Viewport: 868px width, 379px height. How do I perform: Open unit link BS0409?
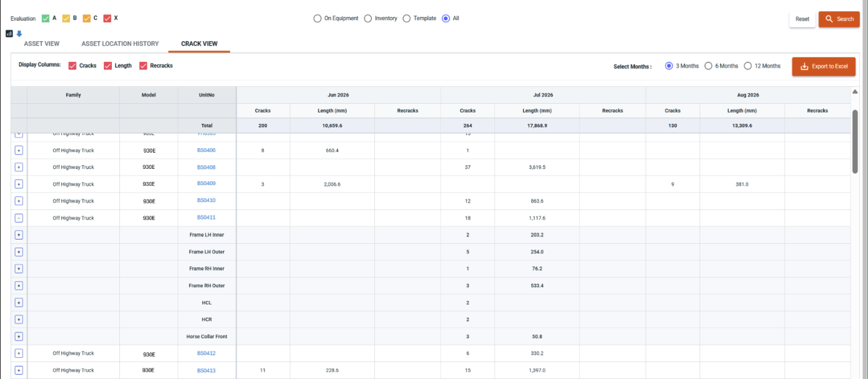click(206, 184)
